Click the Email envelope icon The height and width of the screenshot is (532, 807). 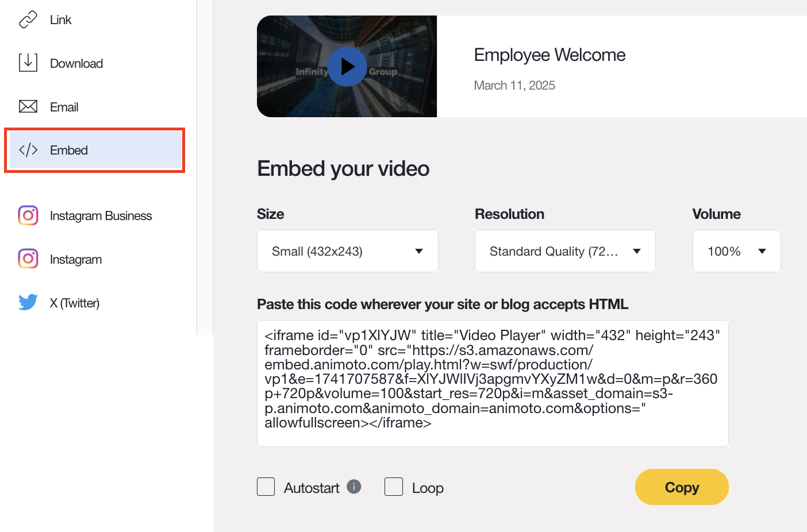[28, 106]
